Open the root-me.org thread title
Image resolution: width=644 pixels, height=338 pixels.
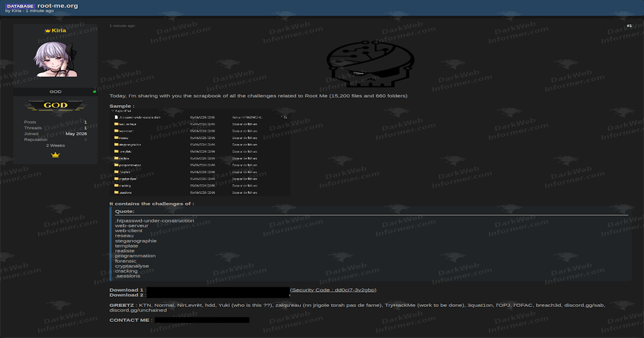pos(57,5)
